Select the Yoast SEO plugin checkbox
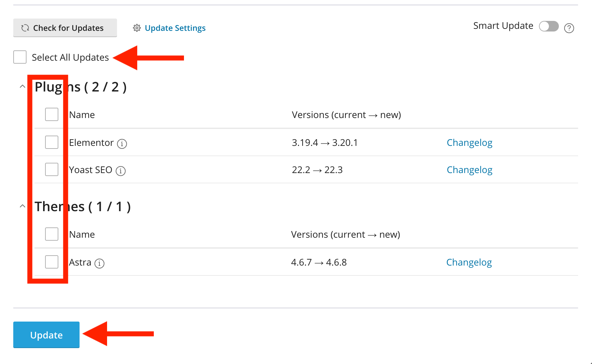This screenshot has height=364, width=592. (x=52, y=169)
